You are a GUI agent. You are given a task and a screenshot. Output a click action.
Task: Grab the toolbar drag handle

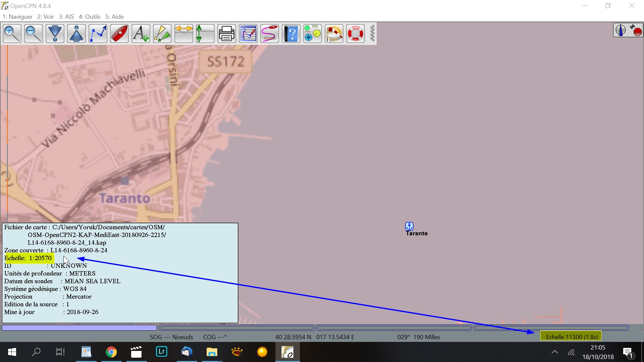click(372, 34)
